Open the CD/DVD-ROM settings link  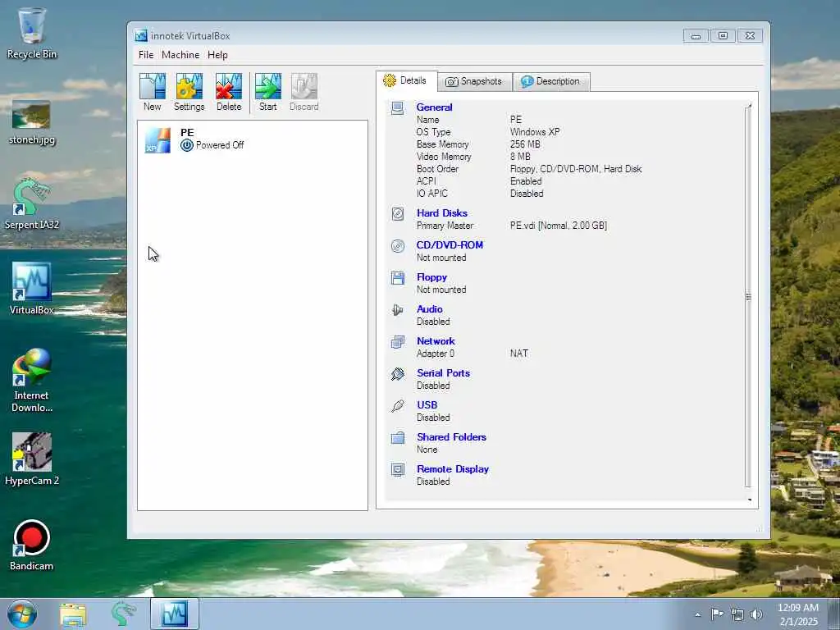(x=450, y=244)
